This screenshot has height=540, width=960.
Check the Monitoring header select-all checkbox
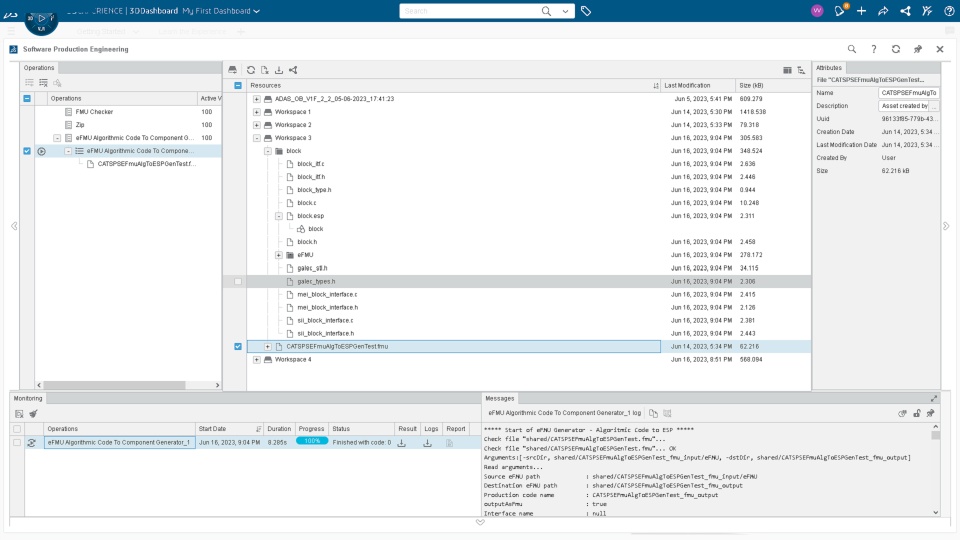point(17,429)
